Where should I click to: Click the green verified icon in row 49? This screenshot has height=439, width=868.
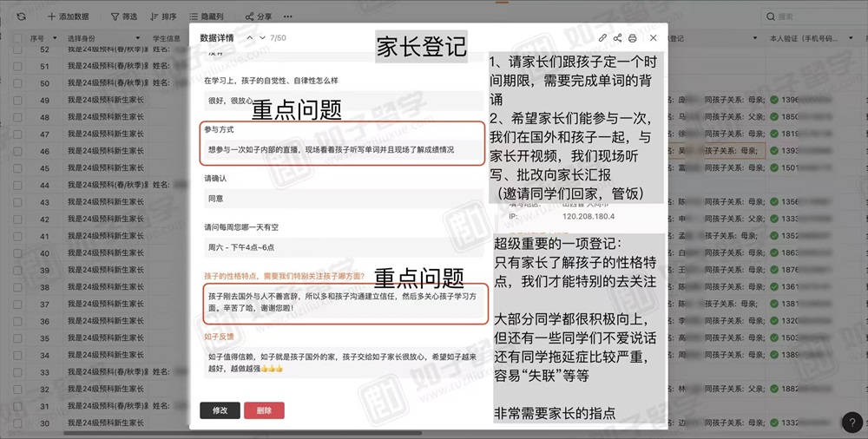tap(774, 100)
